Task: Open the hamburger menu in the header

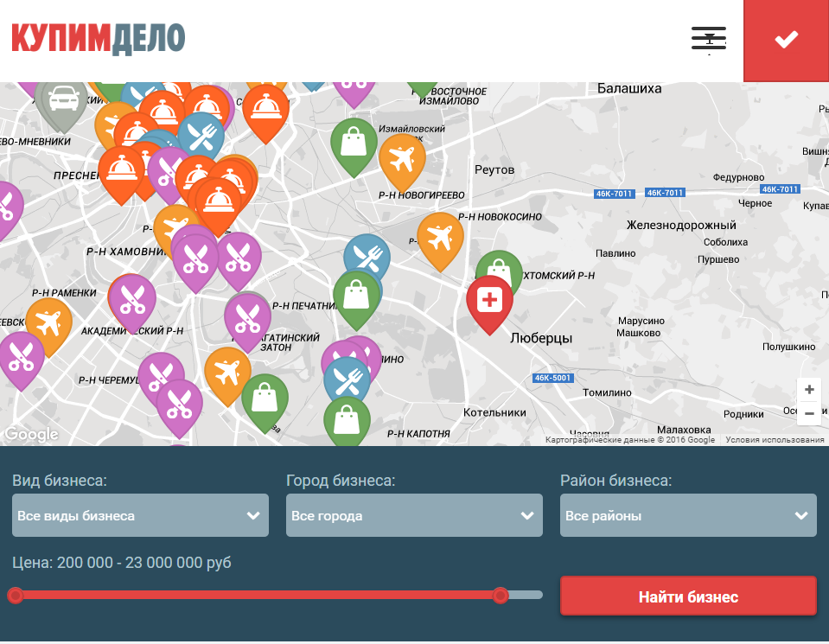Action: click(709, 40)
